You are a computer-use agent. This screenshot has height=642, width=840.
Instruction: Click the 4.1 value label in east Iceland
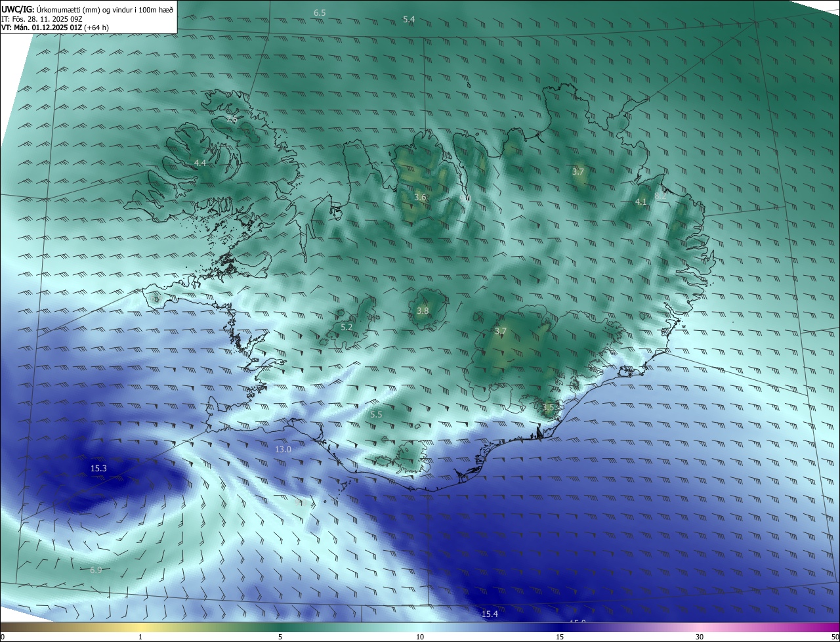point(641,202)
